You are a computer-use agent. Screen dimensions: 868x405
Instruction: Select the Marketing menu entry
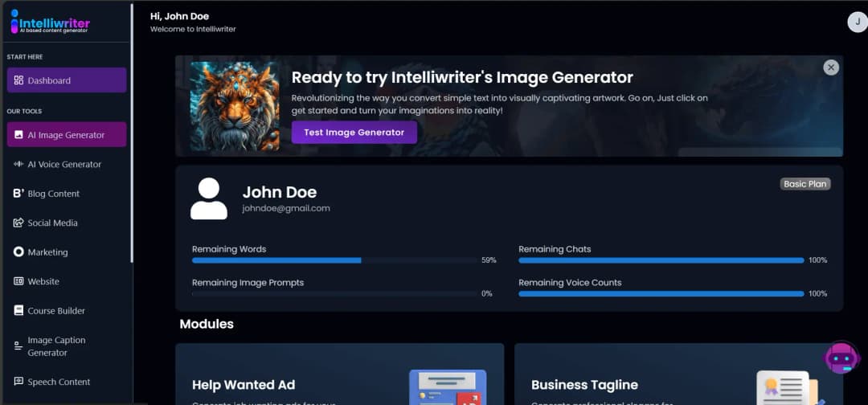coord(67,252)
